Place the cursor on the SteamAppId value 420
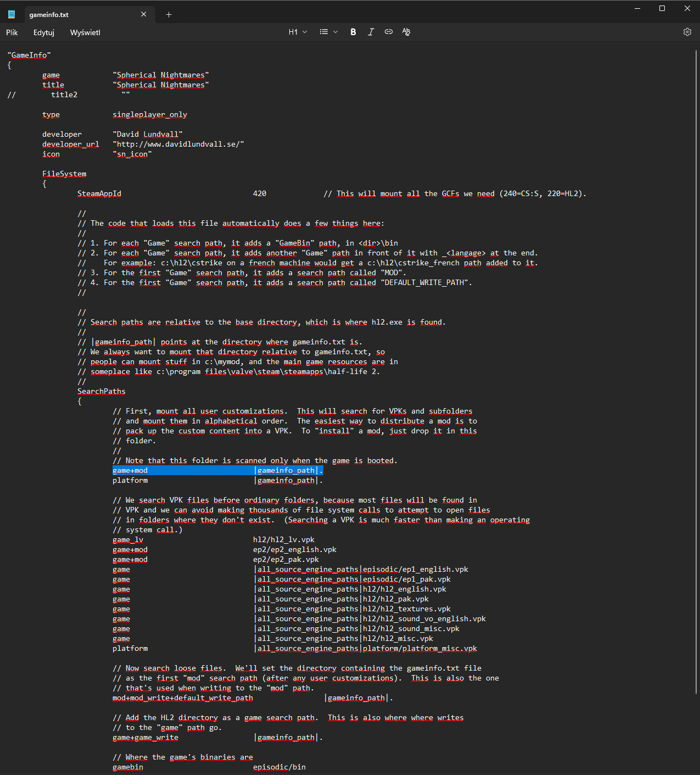This screenshot has height=775, width=700. 260,193
